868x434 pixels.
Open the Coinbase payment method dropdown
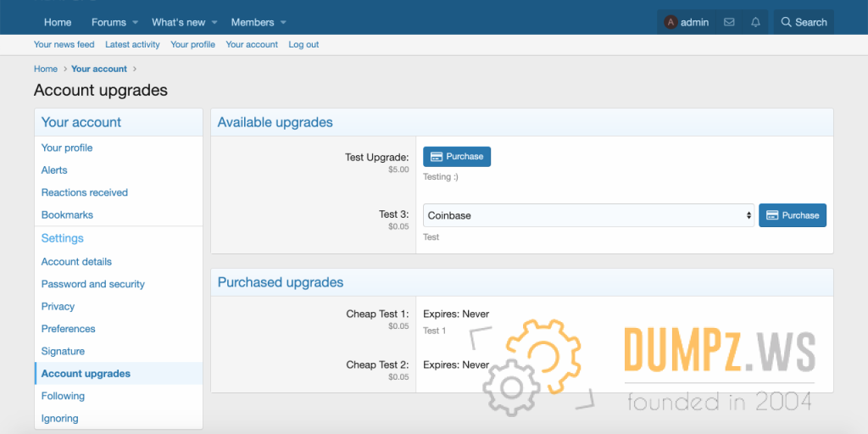pos(588,215)
